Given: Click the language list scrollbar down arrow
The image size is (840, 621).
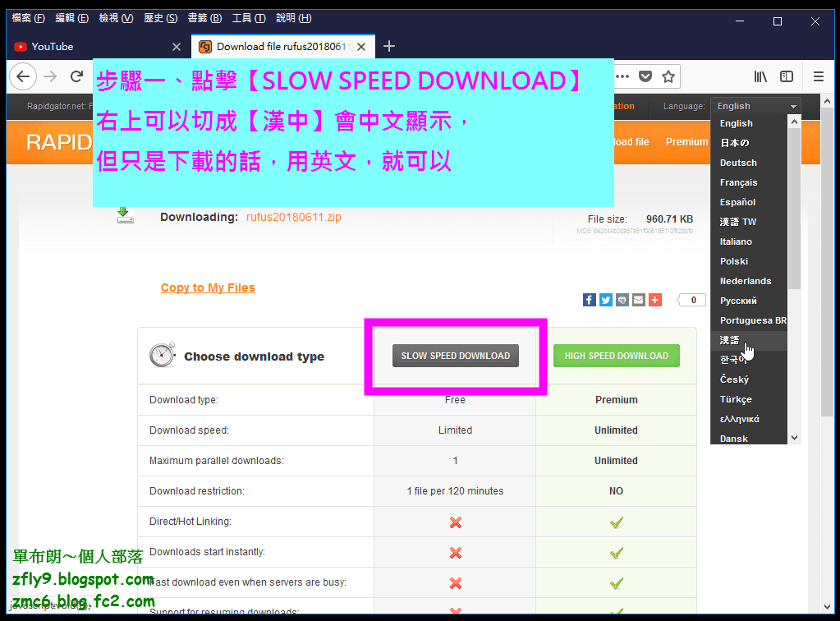Looking at the screenshot, I should 795,438.
